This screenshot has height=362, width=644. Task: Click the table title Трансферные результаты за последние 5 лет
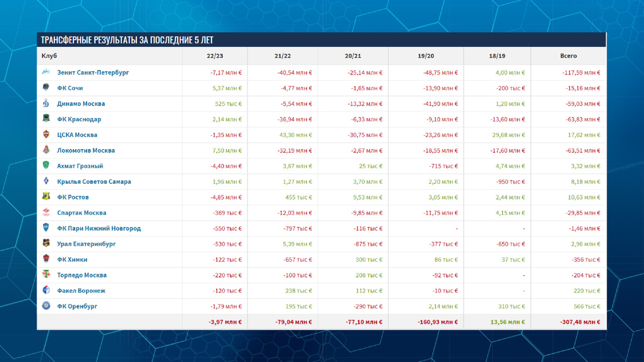click(x=127, y=40)
